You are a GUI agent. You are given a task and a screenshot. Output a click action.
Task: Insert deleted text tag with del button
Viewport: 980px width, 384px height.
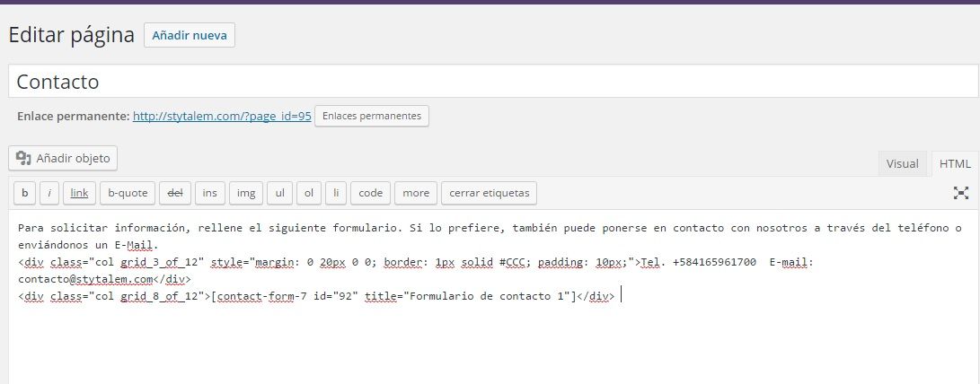coord(175,193)
